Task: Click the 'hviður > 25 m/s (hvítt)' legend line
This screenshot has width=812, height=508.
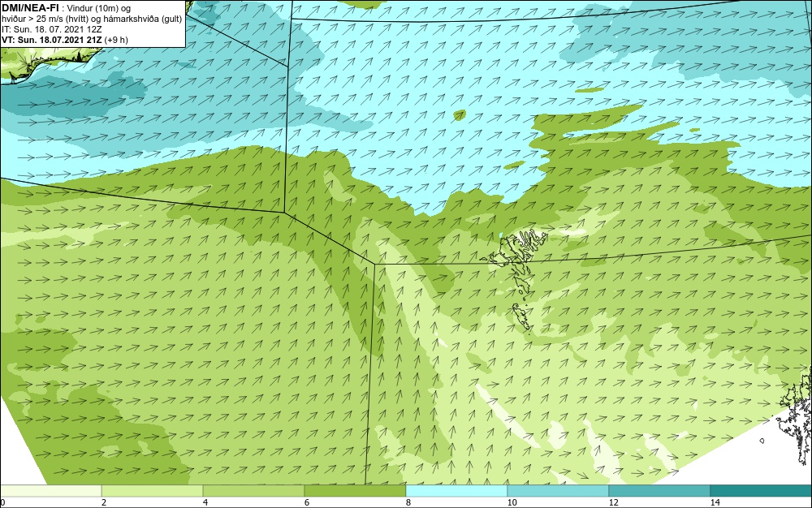Action: click(48, 19)
